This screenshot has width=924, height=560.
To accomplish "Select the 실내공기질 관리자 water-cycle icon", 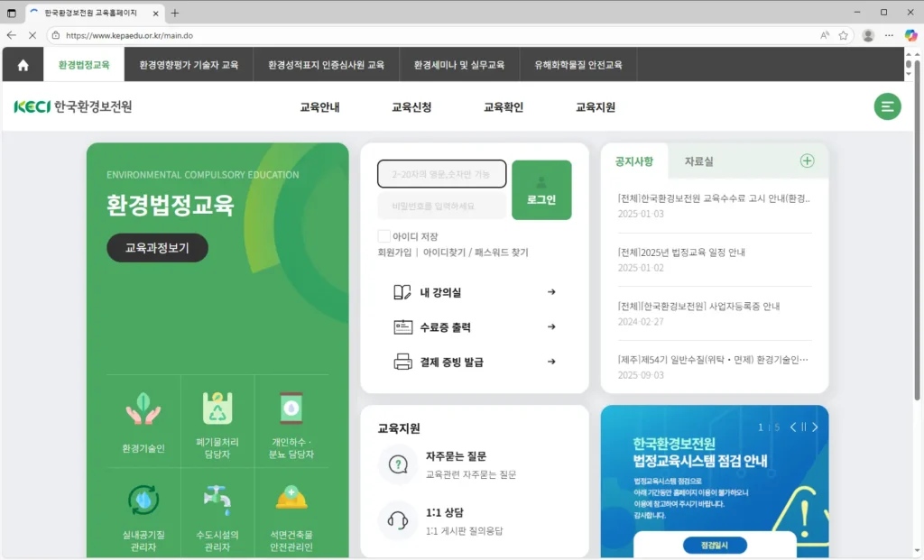I will pyautogui.click(x=142, y=500).
